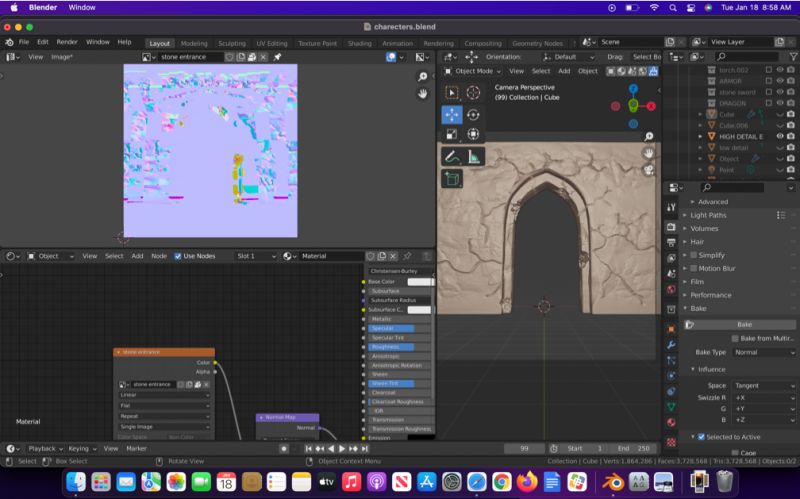
Task: Toggle the Use Nodes checkbox
Action: click(x=178, y=256)
